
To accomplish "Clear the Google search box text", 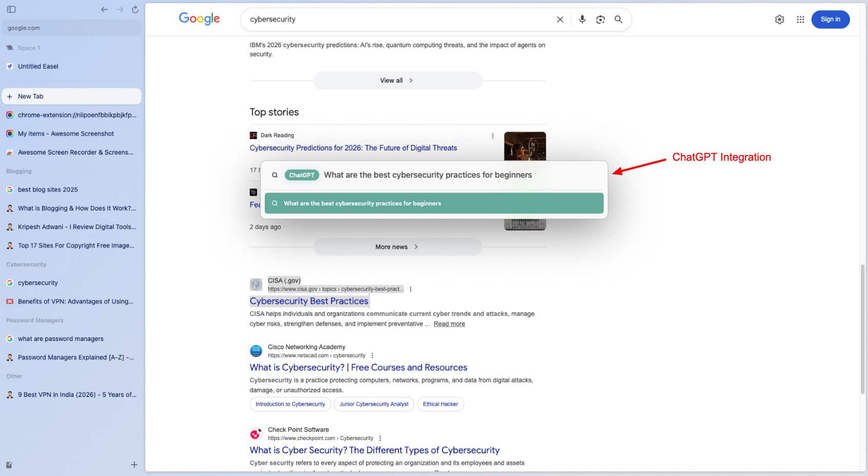I will point(560,20).
